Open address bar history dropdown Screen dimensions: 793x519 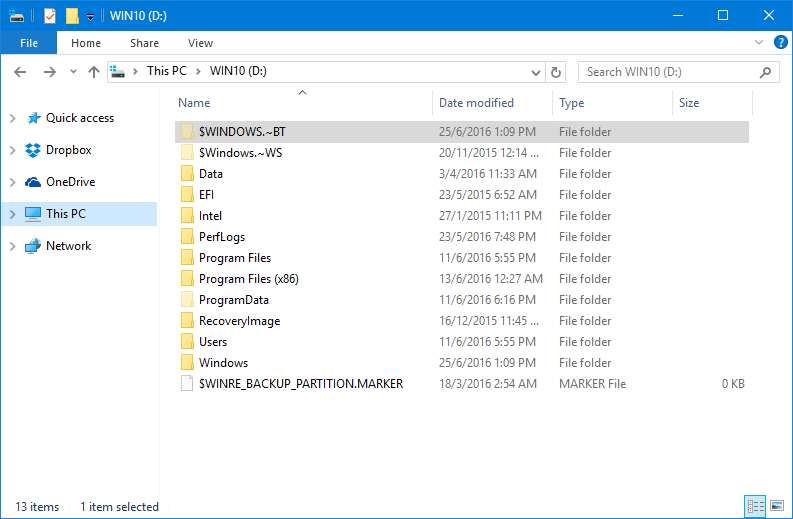coord(536,72)
